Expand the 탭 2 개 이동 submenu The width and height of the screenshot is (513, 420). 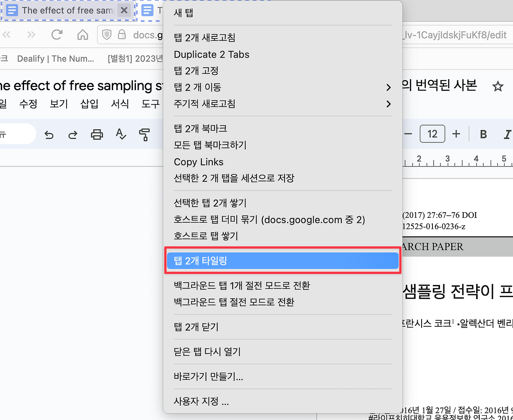coord(283,87)
